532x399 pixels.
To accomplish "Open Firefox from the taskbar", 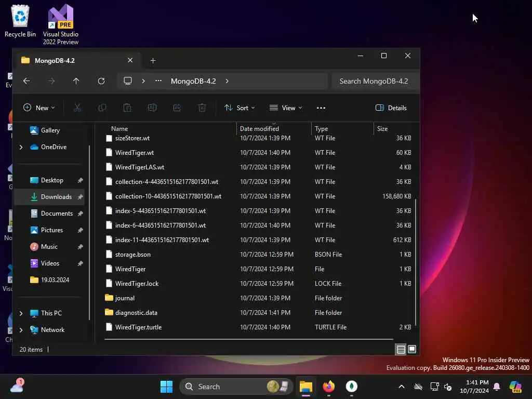I will (328, 387).
